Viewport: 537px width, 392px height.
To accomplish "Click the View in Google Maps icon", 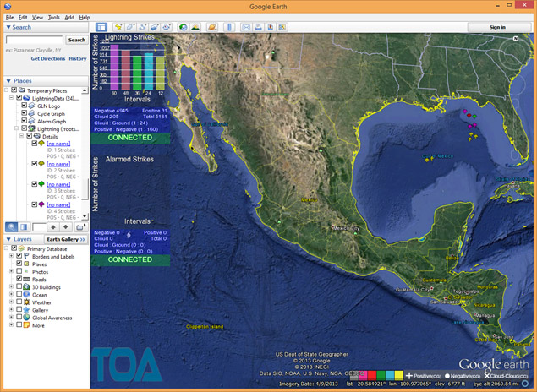I will [271, 27].
